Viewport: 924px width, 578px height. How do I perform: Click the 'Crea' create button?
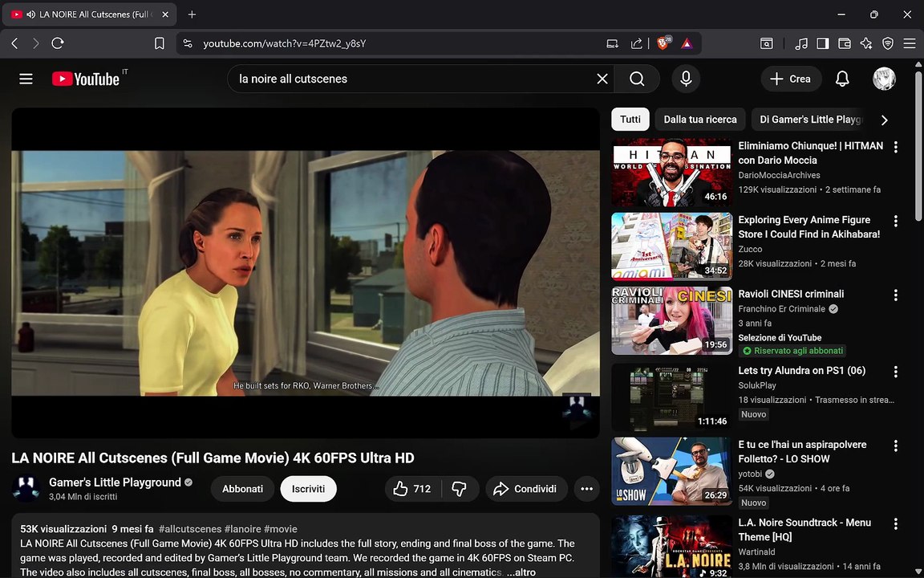click(791, 79)
